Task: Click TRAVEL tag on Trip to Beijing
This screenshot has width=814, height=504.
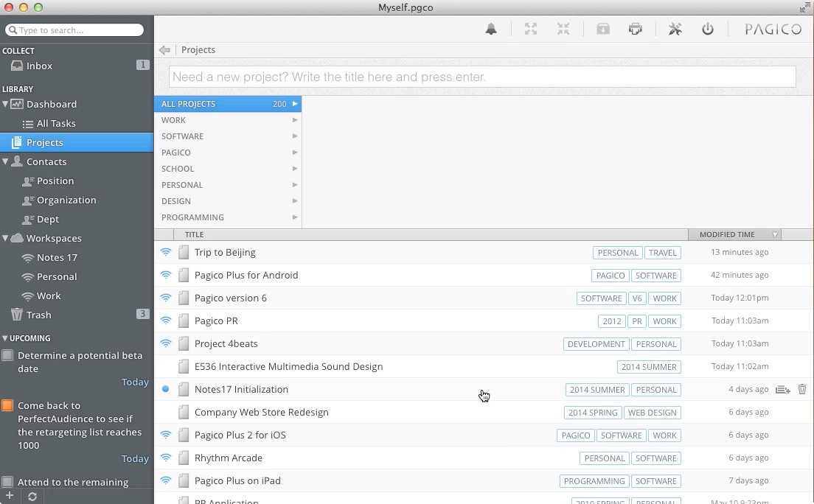Action: pyautogui.click(x=662, y=253)
